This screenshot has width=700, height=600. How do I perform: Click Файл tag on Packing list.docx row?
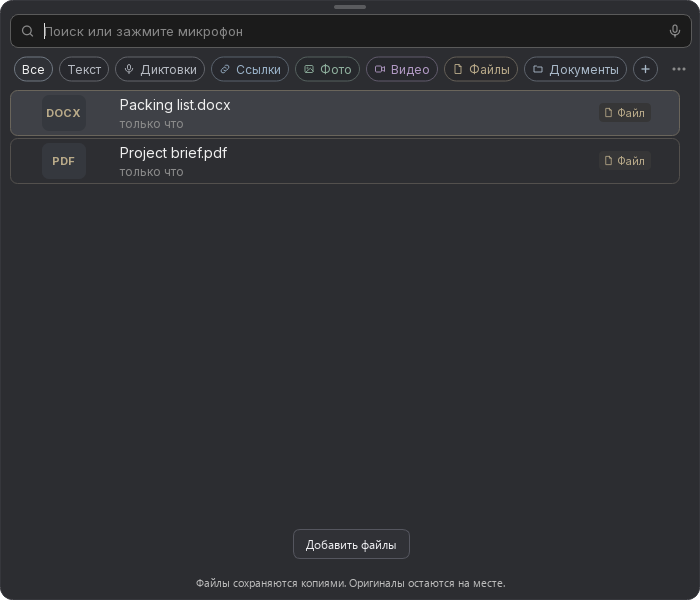click(625, 112)
